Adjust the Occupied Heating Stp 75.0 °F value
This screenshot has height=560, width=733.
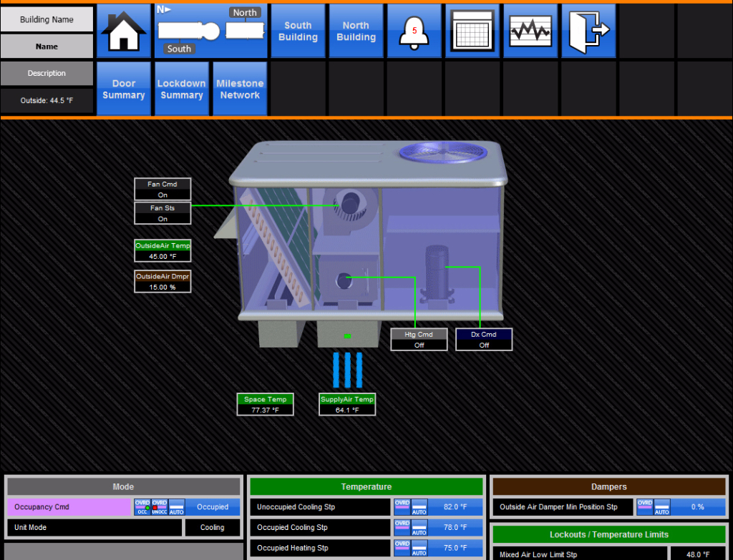(457, 548)
